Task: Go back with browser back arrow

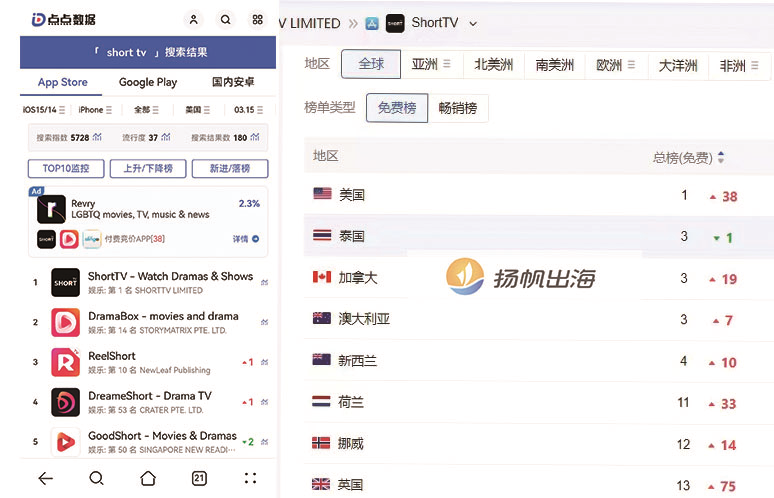Action: click(x=45, y=478)
